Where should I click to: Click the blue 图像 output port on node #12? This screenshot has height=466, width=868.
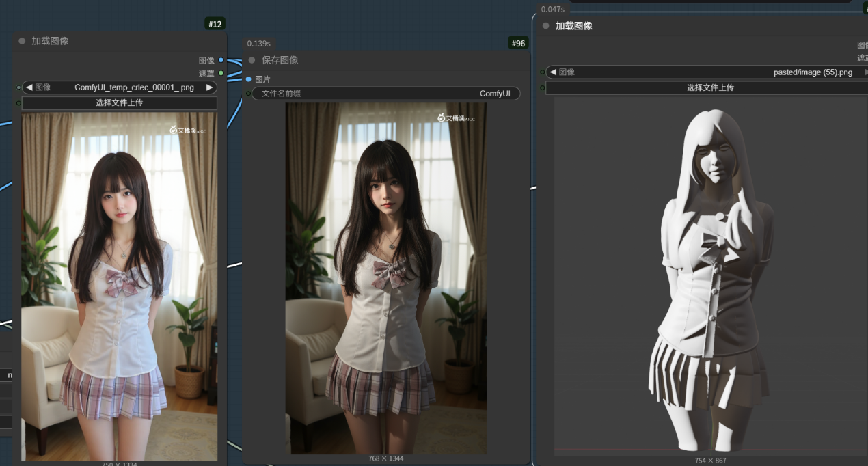(x=221, y=60)
